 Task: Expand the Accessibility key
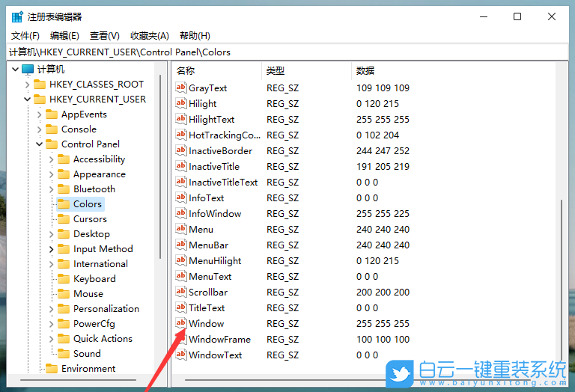[x=51, y=159]
